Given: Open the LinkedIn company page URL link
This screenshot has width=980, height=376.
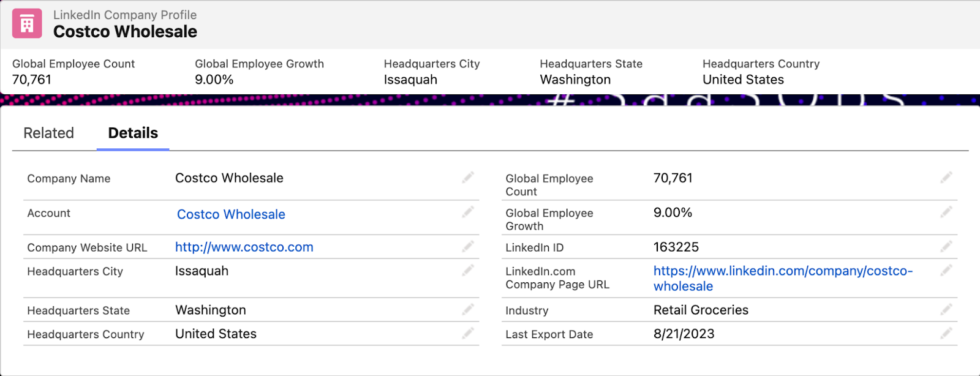Looking at the screenshot, I should click(x=783, y=279).
